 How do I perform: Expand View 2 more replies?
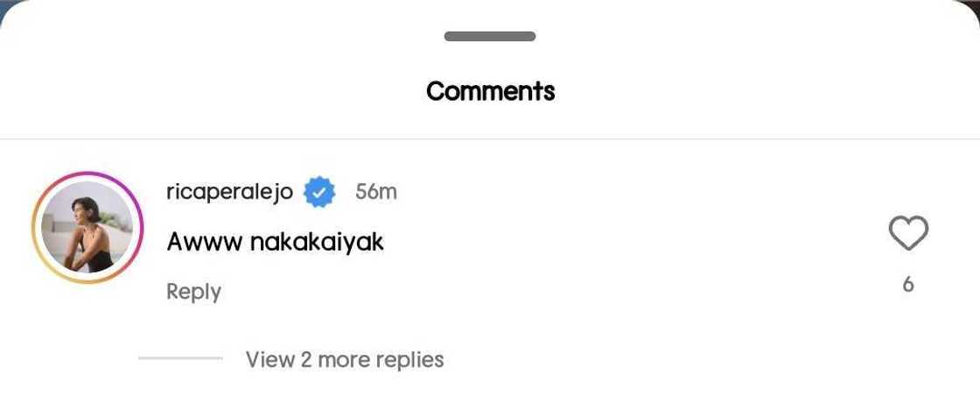345,359
